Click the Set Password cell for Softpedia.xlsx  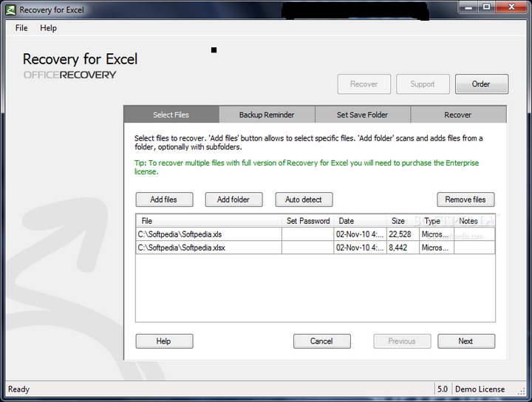tap(307, 248)
